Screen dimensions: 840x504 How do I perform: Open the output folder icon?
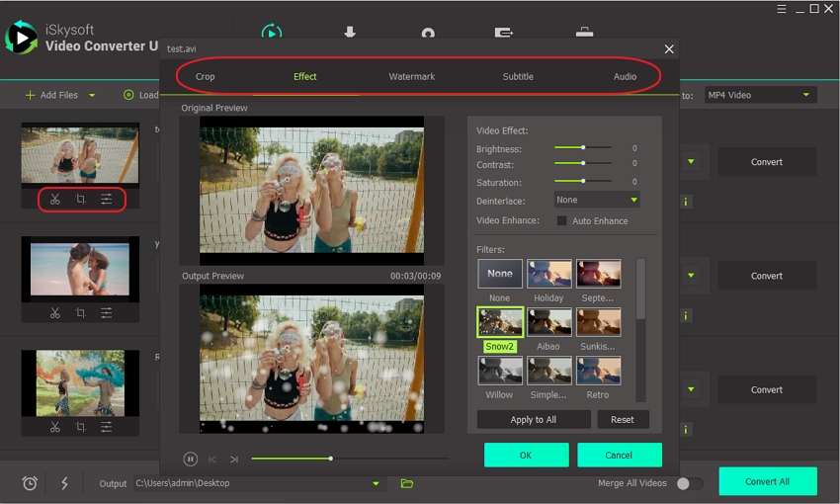pyautogui.click(x=406, y=483)
